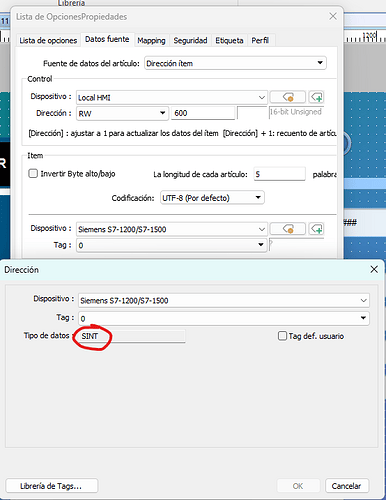This screenshot has width=386, height=500.
Task: Open the Perfil tab
Action: [260, 41]
